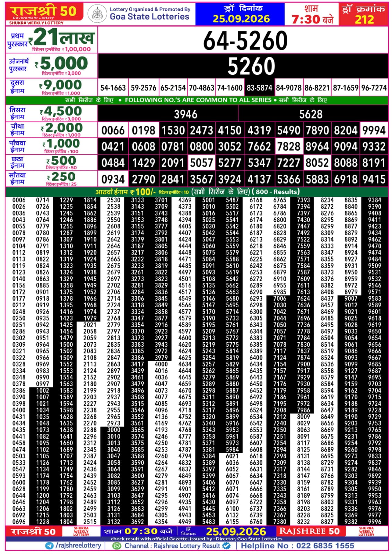Click draw number 212 in red box
Viewport: 392px width, 554px height.
pos(364,19)
